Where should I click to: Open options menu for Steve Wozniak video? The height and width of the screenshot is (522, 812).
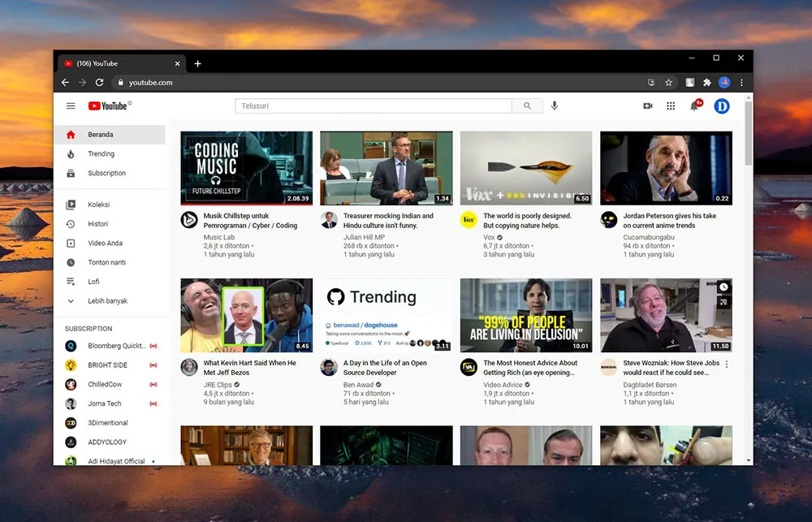[x=726, y=365]
